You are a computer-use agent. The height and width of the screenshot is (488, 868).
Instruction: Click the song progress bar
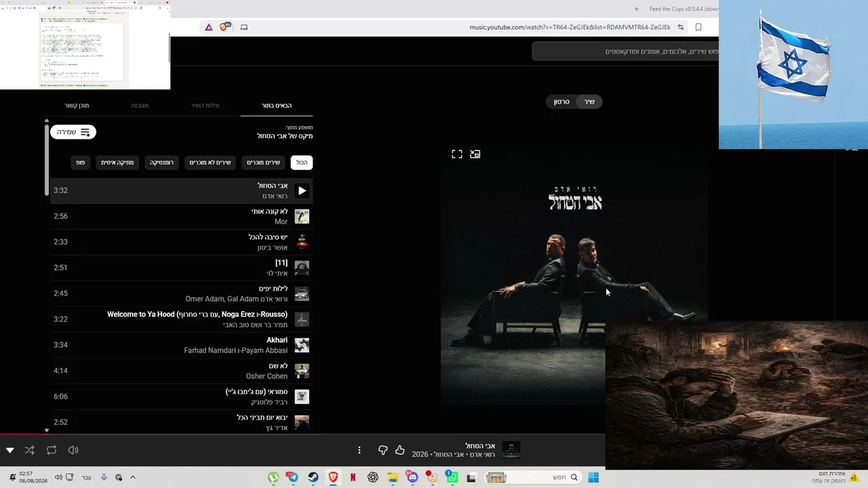click(302, 434)
